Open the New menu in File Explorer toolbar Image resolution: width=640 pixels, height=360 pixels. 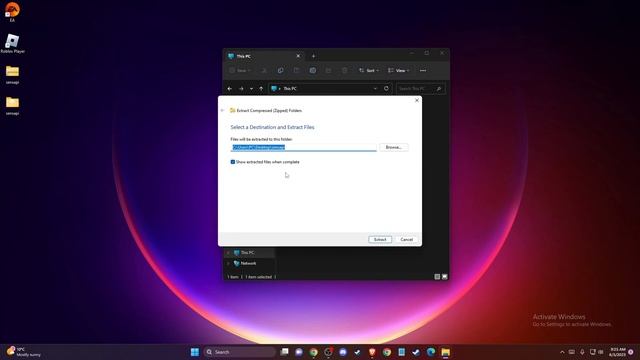tap(240, 71)
